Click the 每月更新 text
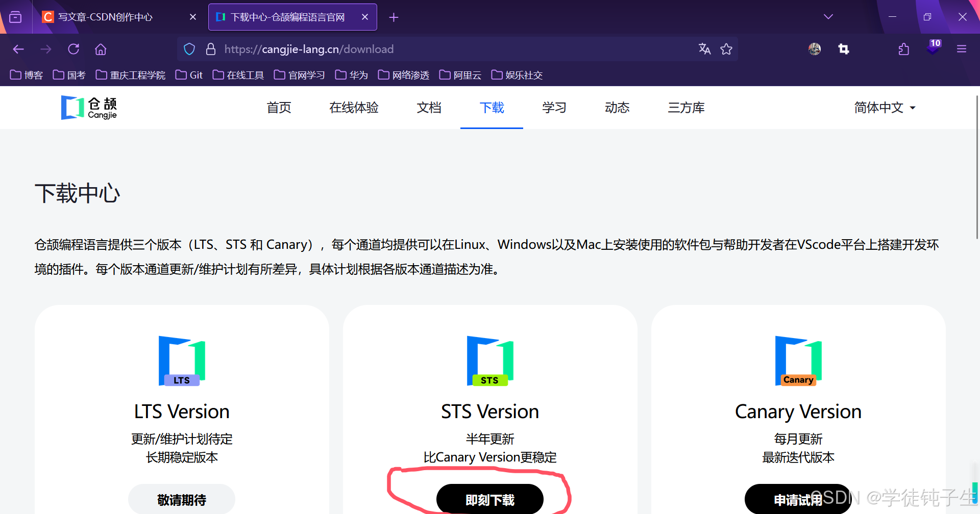Image resolution: width=980 pixels, height=514 pixels. (798, 439)
